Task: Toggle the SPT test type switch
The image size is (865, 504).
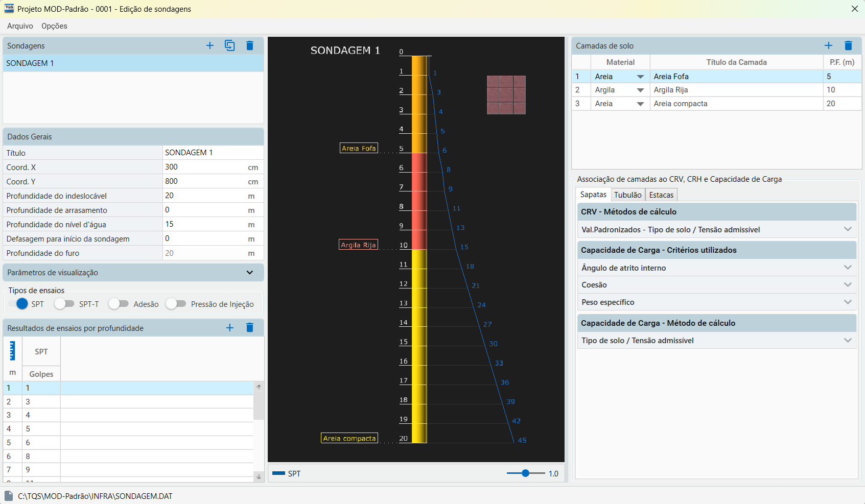Action: [19, 304]
